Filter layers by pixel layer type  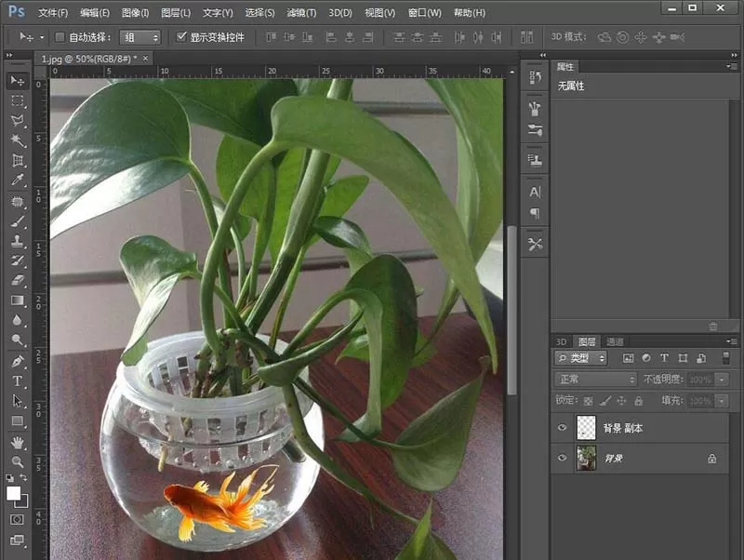point(628,358)
